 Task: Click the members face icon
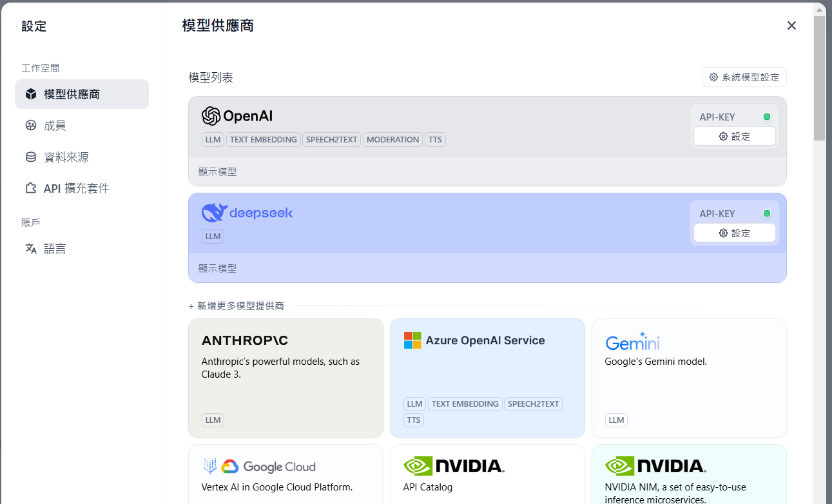tap(31, 126)
